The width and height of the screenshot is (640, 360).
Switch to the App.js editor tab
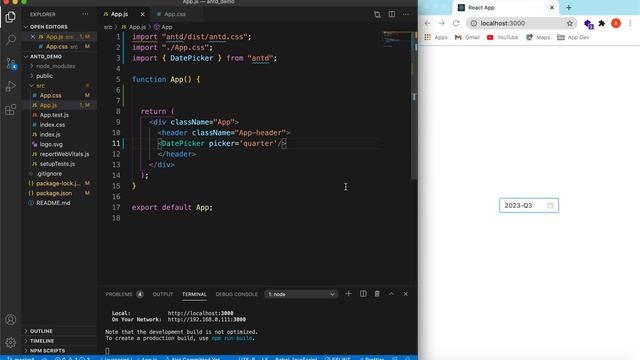119,14
